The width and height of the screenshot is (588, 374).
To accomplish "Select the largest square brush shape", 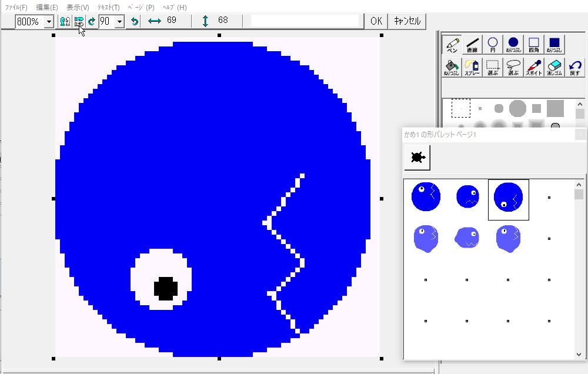I will 555,108.
